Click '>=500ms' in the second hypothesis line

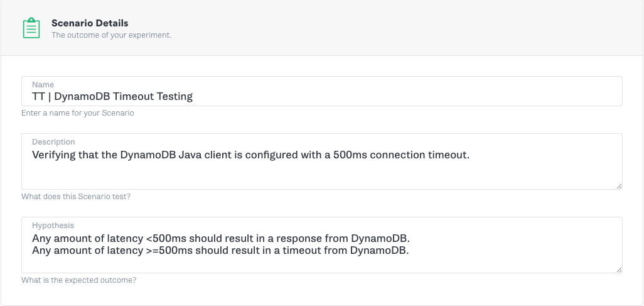coord(169,250)
